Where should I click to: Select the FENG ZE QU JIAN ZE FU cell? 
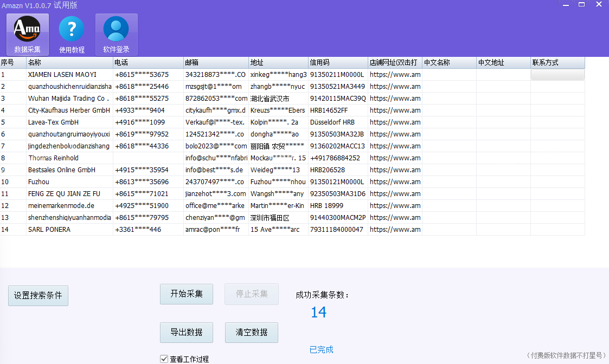click(69, 193)
